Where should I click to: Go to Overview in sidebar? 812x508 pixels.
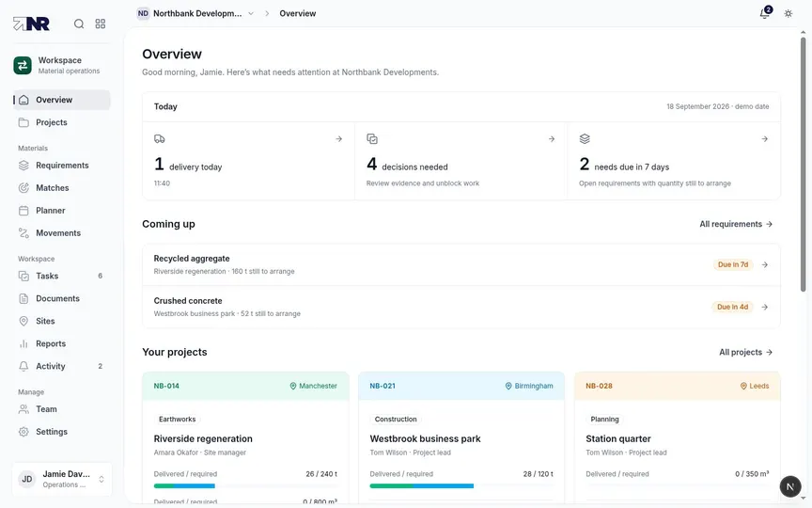click(62, 100)
